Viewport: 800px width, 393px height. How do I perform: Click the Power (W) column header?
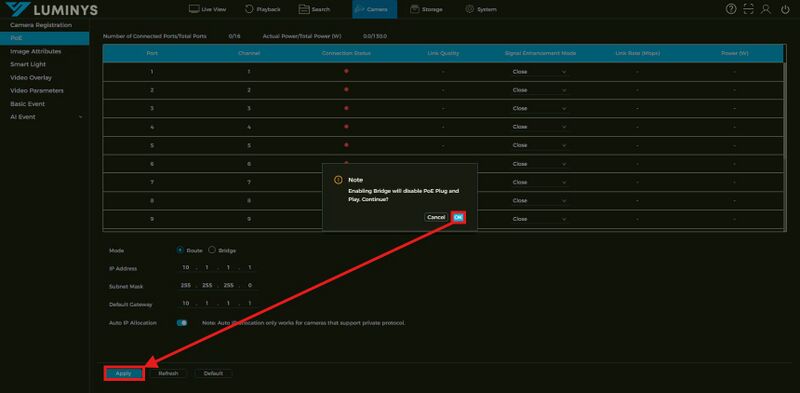[735, 53]
